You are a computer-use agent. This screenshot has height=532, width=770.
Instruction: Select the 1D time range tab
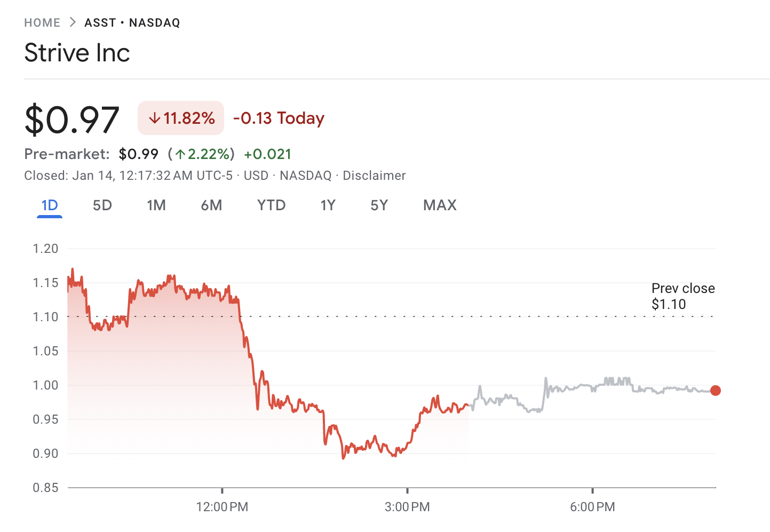coord(50,205)
